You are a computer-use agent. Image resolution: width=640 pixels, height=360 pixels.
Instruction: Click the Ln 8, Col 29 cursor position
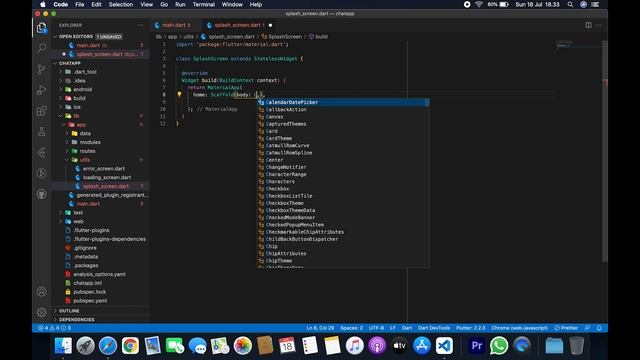(320, 328)
